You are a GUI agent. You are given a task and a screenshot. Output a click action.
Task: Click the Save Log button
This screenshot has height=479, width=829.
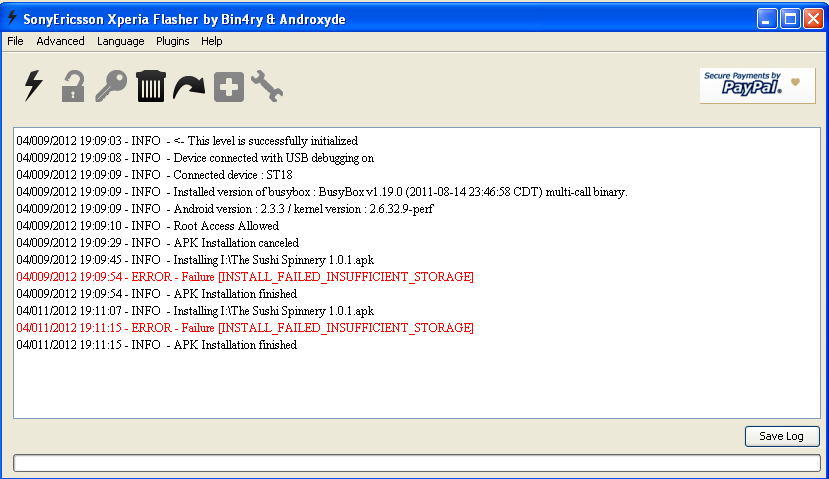pos(782,436)
